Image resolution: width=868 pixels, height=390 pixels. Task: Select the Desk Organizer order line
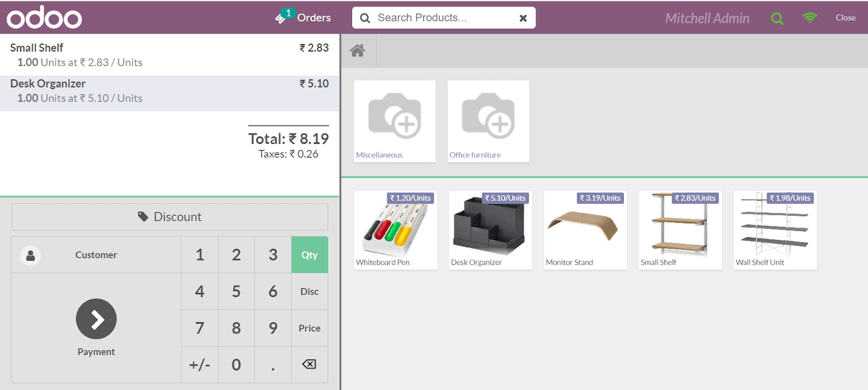tap(169, 93)
